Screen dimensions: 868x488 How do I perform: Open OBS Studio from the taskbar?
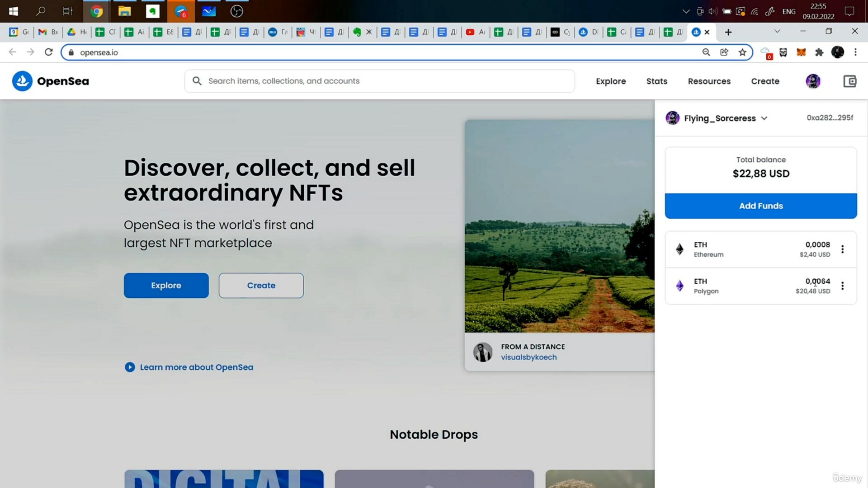point(236,11)
